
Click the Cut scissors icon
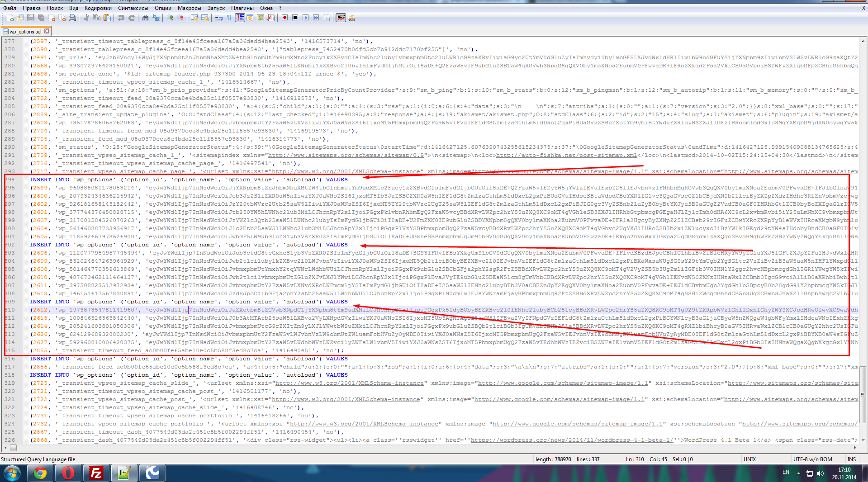[x=86, y=18]
